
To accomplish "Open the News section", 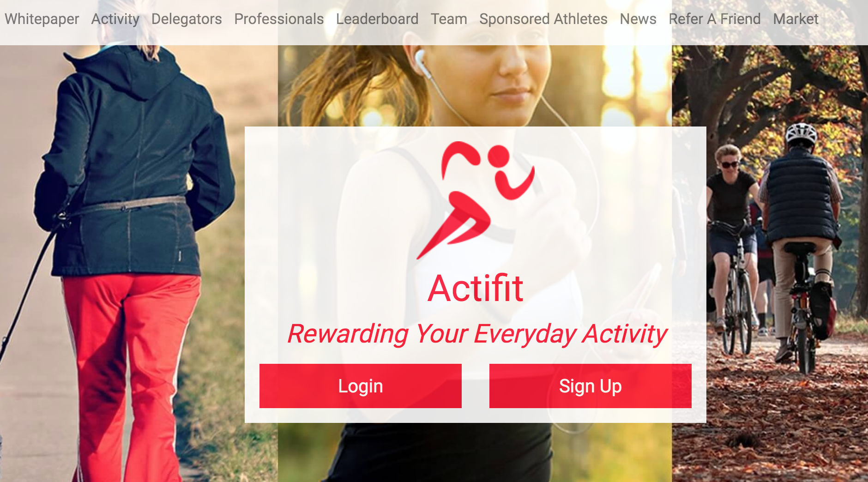I will [x=638, y=19].
